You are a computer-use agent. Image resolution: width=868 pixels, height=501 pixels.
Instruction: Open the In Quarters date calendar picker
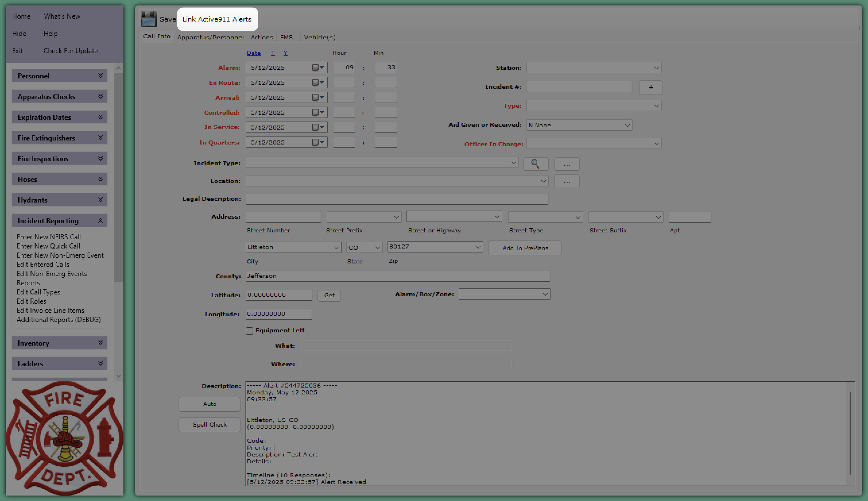point(318,142)
